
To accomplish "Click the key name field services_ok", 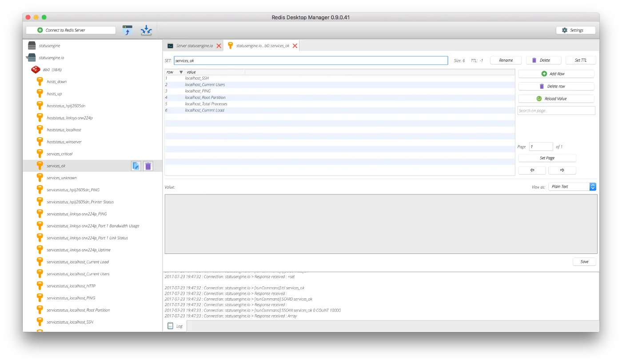I will [x=311, y=60].
